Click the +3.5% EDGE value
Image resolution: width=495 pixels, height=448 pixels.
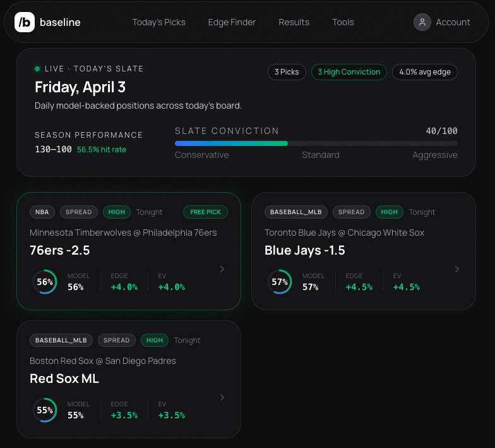tap(124, 415)
